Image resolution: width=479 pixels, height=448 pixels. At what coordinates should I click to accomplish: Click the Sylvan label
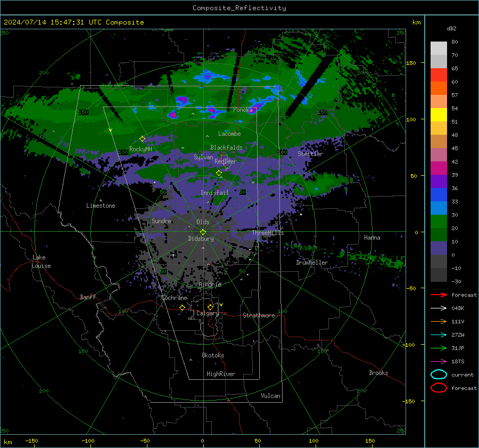point(203,157)
